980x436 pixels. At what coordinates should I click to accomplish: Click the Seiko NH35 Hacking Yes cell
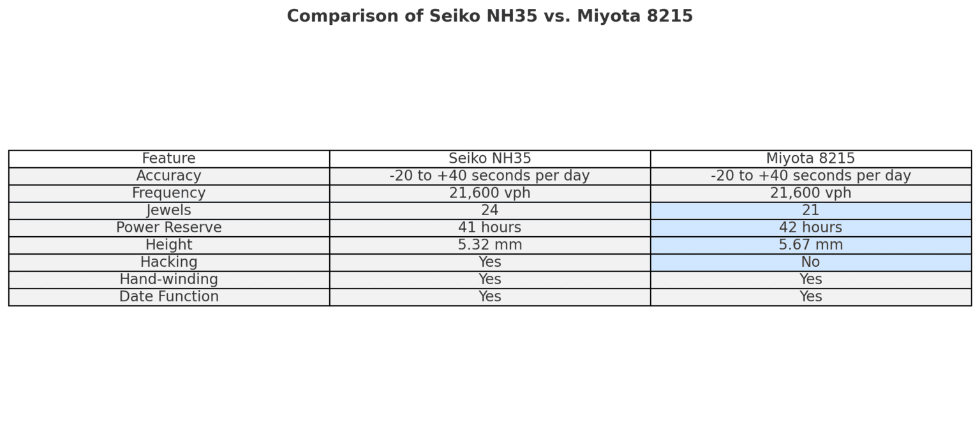tap(489, 262)
